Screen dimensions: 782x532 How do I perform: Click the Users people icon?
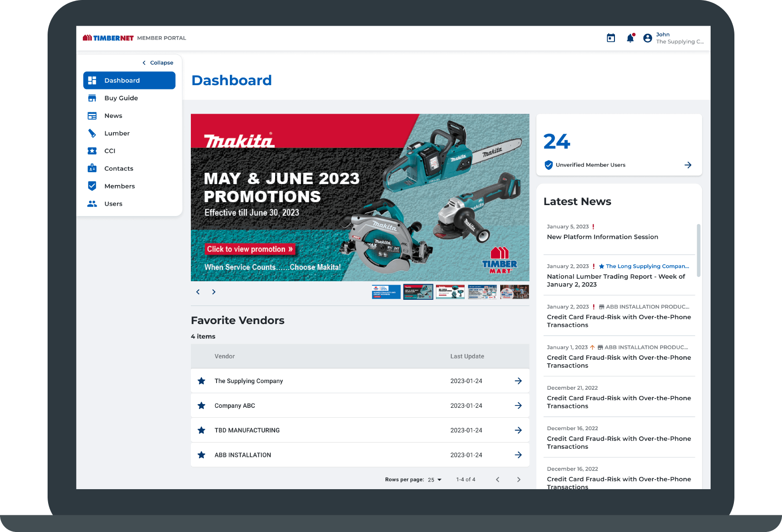coord(92,204)
